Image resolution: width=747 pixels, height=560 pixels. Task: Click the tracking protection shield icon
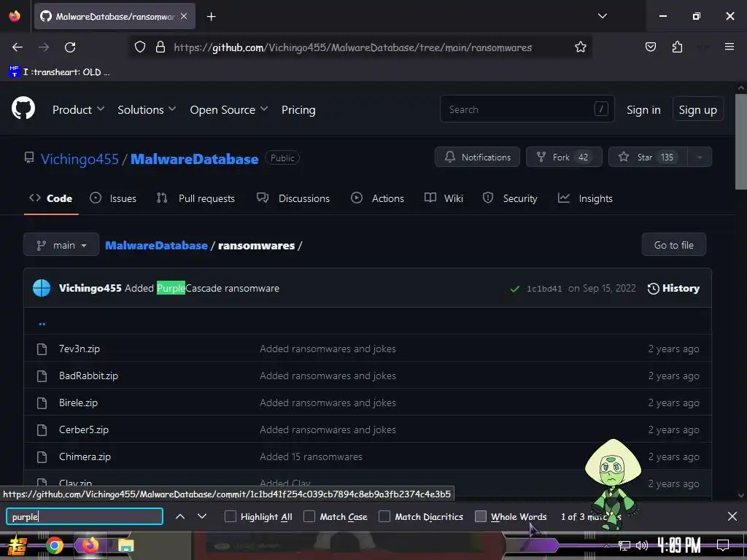(139, 47)
